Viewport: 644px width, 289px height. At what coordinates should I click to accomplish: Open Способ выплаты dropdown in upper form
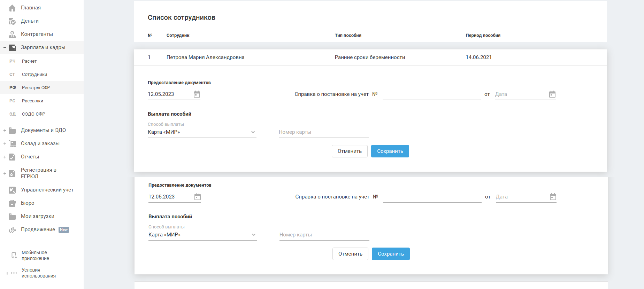click(x=202, y=132)
